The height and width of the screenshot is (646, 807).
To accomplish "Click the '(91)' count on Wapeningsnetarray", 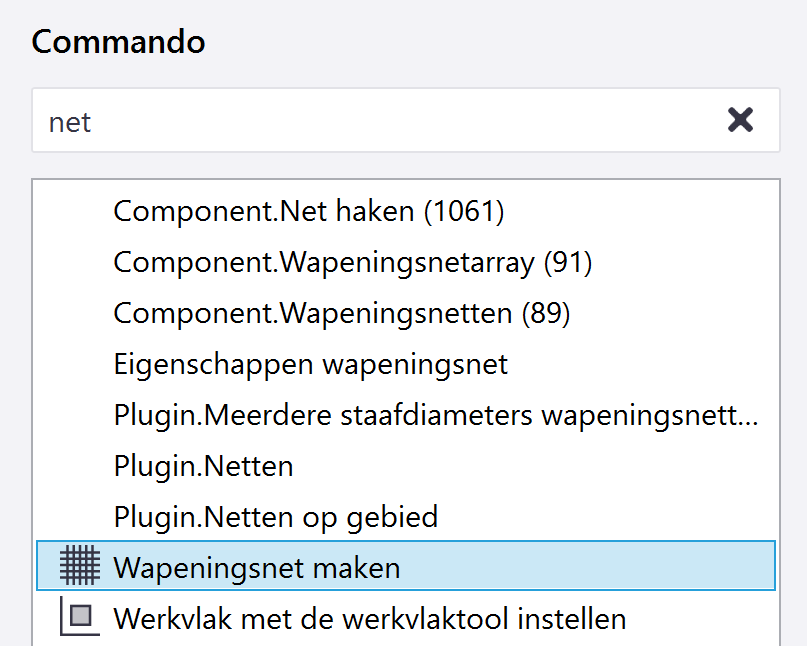I will point(568,262).
